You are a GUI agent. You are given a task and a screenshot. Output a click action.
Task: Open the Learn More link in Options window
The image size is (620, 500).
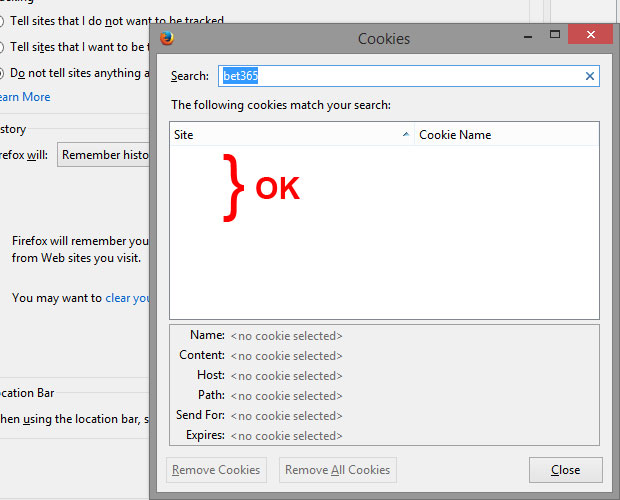(x=25, y=97)
